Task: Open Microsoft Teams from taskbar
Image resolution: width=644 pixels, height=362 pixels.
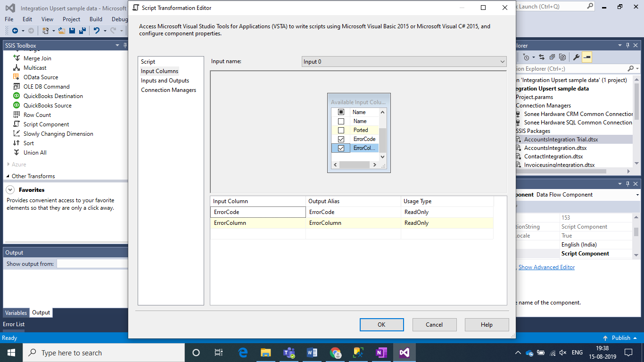Action: [289, 353]
